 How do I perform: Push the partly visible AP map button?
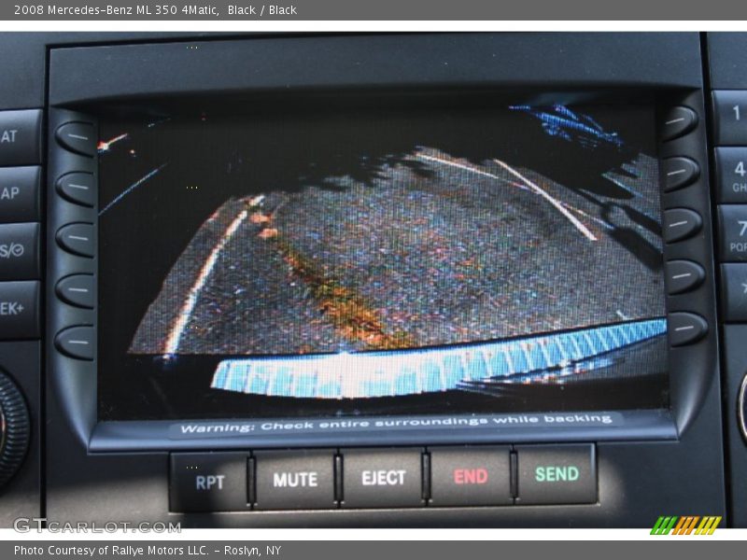pyautogui.click(x=19, y=194)
